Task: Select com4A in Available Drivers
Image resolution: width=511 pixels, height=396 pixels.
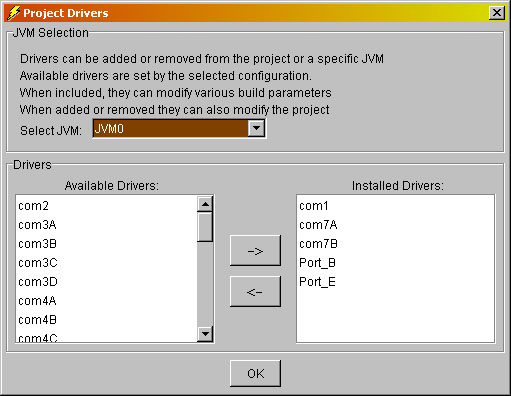Action: tap(107, 301)
